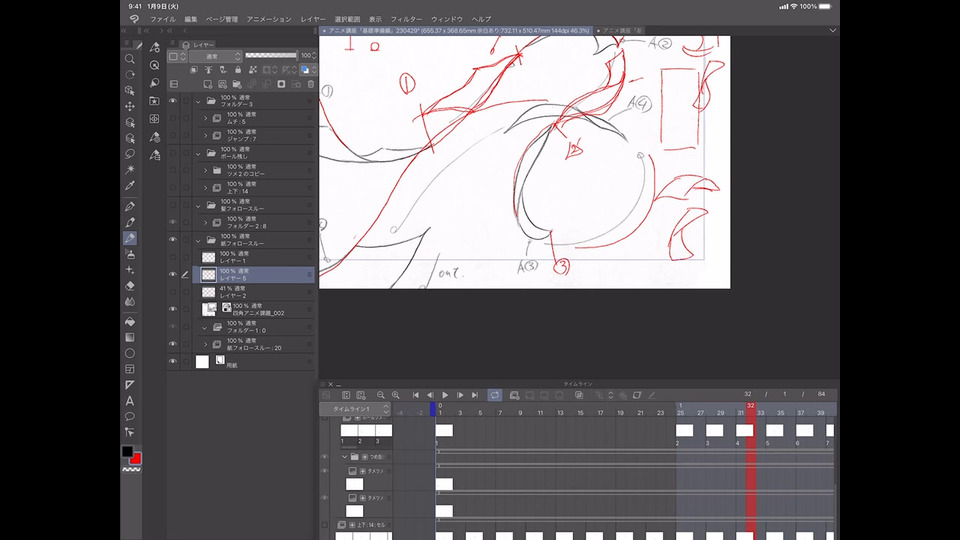The height and width of the screenshot is (540, 960).
Task: Play the animation
Action: (x=445, y=396)
